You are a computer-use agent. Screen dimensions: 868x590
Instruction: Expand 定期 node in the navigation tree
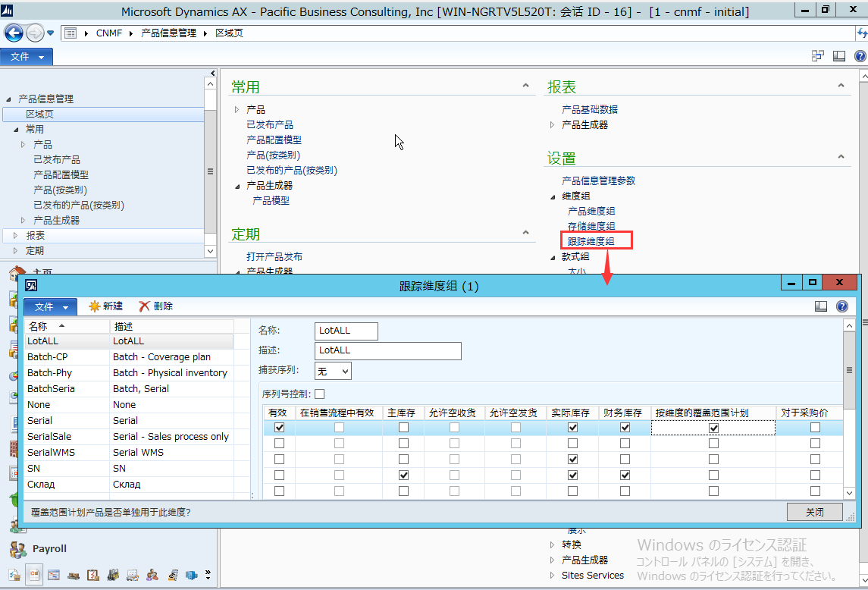click(15, 251)
